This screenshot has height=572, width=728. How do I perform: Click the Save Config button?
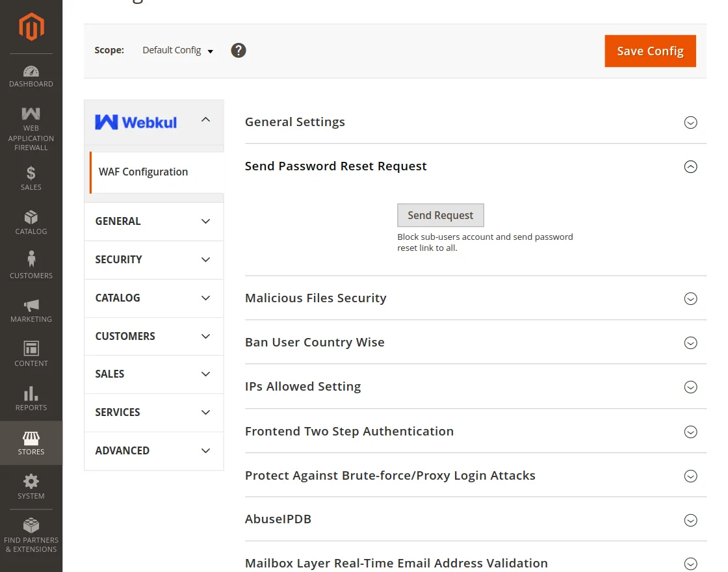pyautogui.click(x=650, y=51)
